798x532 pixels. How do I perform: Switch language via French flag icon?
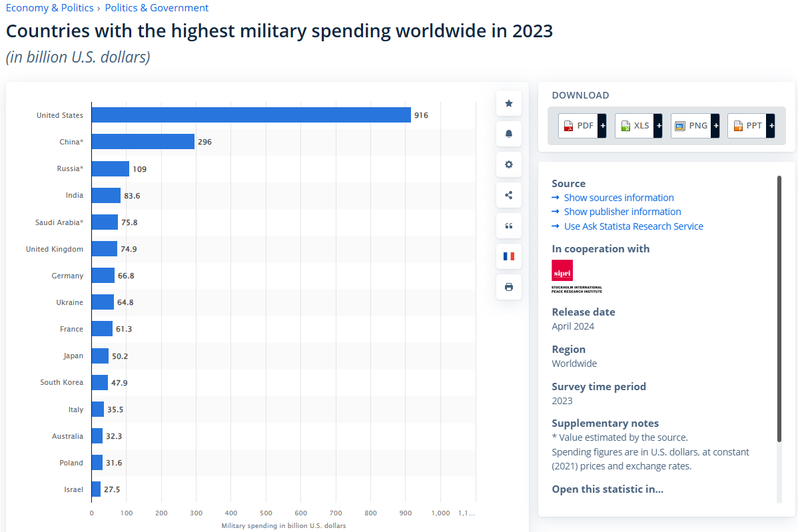coord(509,256)
